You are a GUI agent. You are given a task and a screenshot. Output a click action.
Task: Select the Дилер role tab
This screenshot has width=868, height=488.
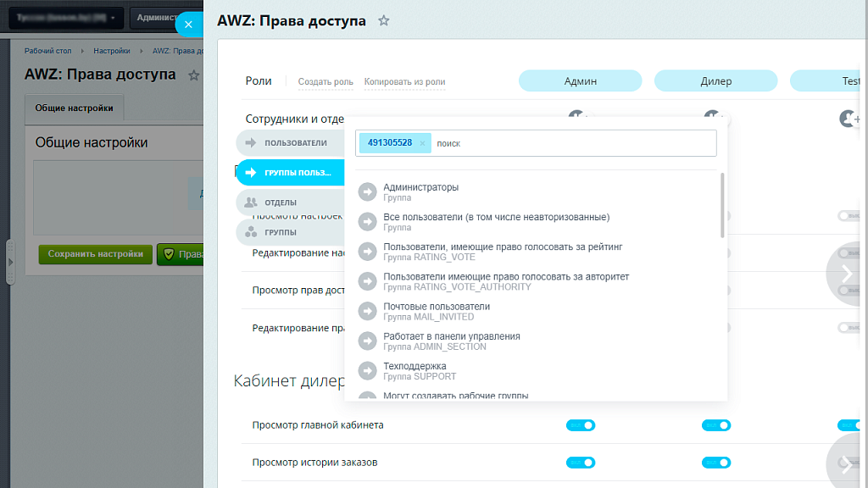[715, 80]
